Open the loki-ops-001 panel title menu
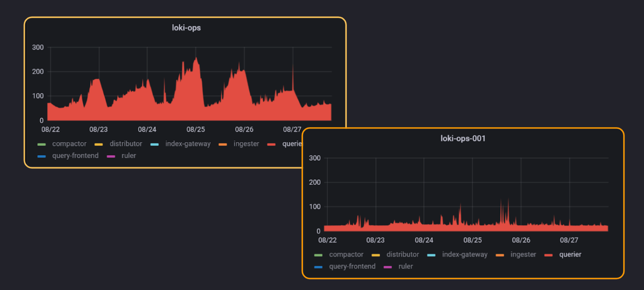 pos(463,139)
